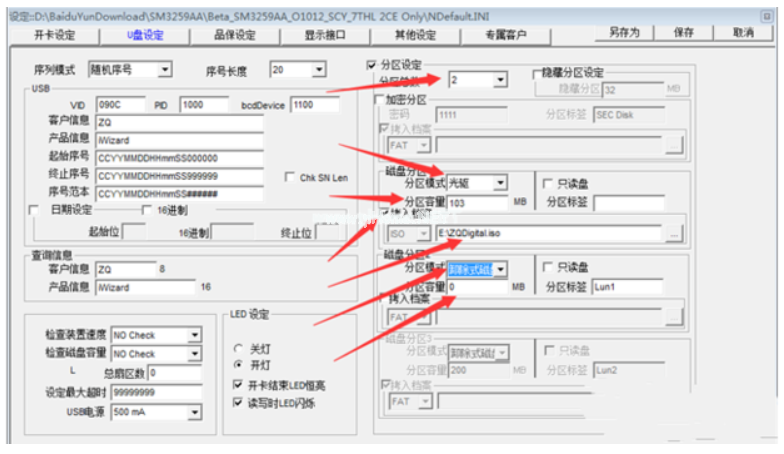Select the 关灯 radio button
This screenshot has width=784, height=454.
tap(238, 348)
